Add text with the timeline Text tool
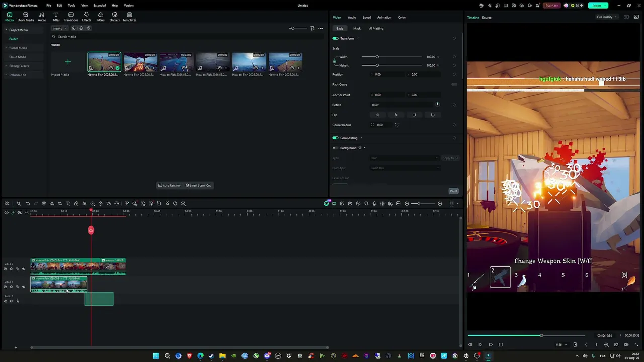Viewport: 644px width, 362px height. [x=68, y=203]
